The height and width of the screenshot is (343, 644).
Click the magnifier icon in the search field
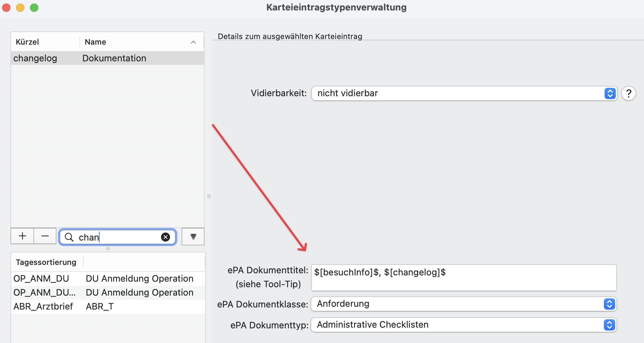coord(69,237)
